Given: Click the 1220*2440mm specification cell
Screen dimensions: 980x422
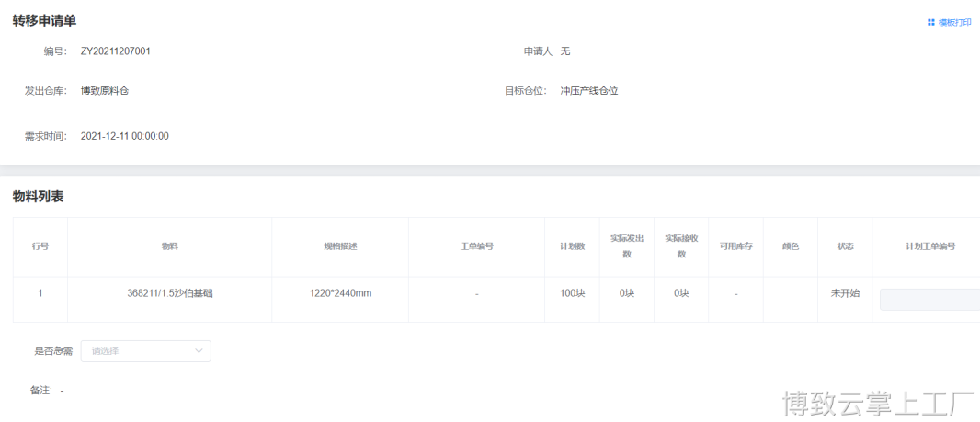Looking at the screenshot, I should (340, 293).
